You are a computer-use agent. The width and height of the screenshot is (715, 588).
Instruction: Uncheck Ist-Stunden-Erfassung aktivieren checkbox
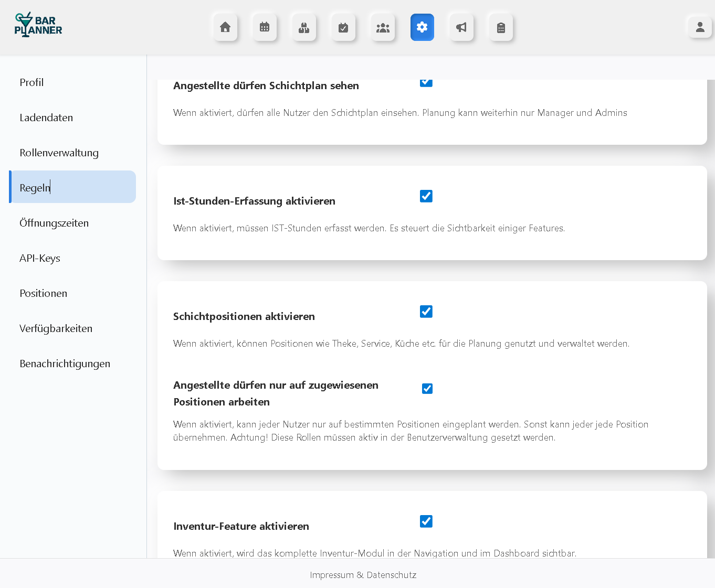point(426,196)
